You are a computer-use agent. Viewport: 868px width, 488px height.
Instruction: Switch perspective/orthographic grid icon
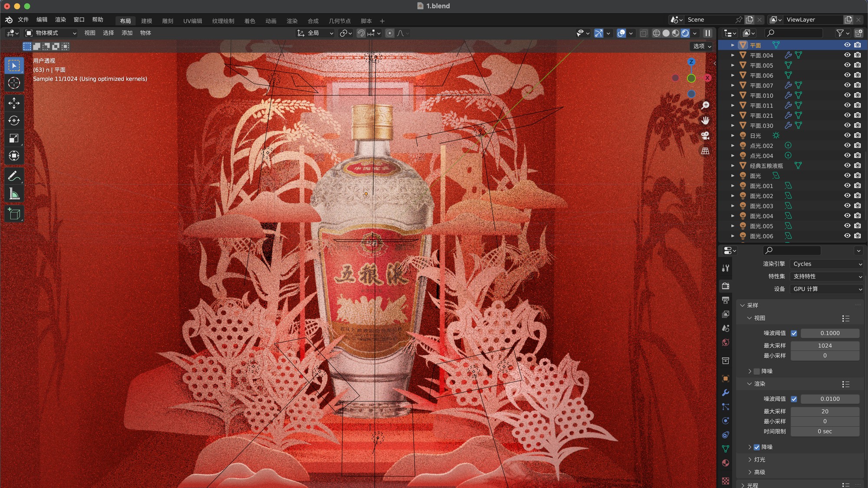[x=705, y=151]
